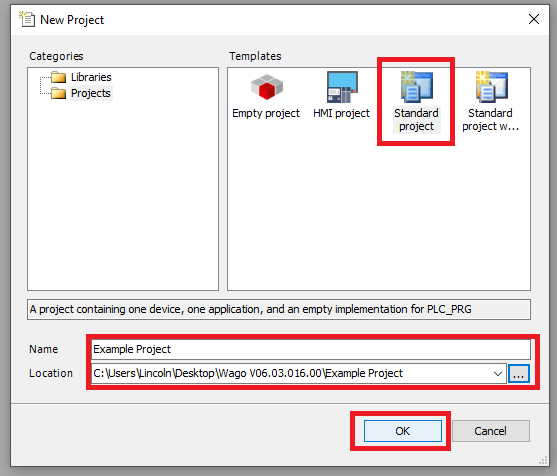Select the Projects category tree item
The width and height of the screenshot is (557, 476).
(x=91, y=93)
